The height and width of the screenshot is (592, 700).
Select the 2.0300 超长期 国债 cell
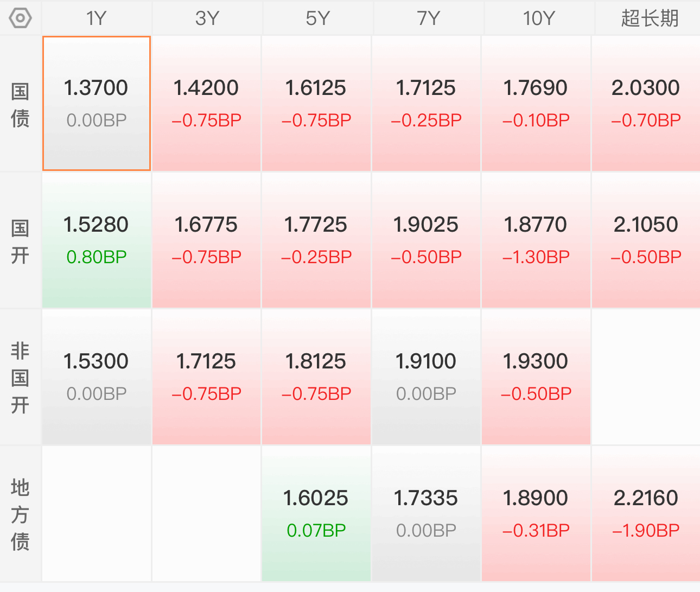[646, 104]
